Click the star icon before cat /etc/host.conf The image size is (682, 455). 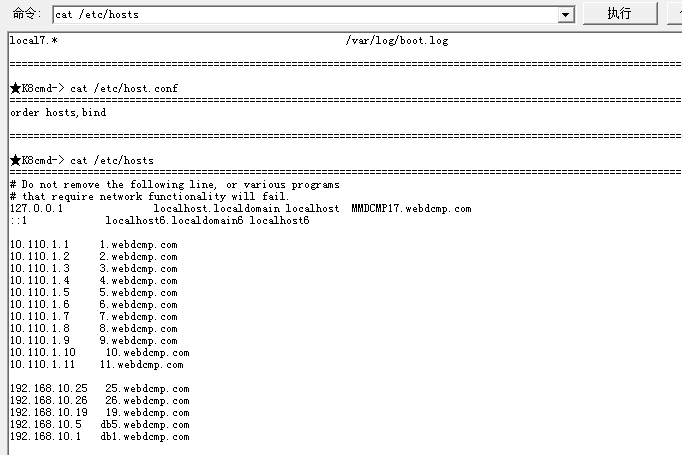click(x=15, y=88)
